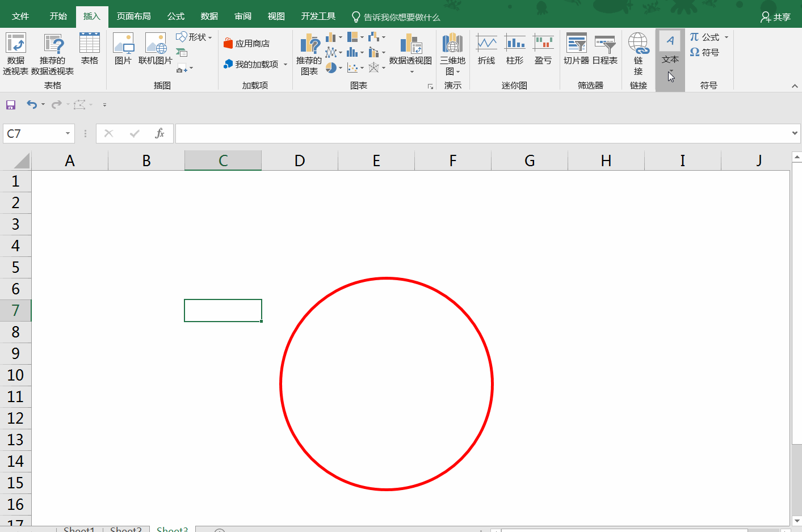Insert a Line or Area chart
Image resolution: width=802 pixels, height=532 pixels.
(334, 53)
